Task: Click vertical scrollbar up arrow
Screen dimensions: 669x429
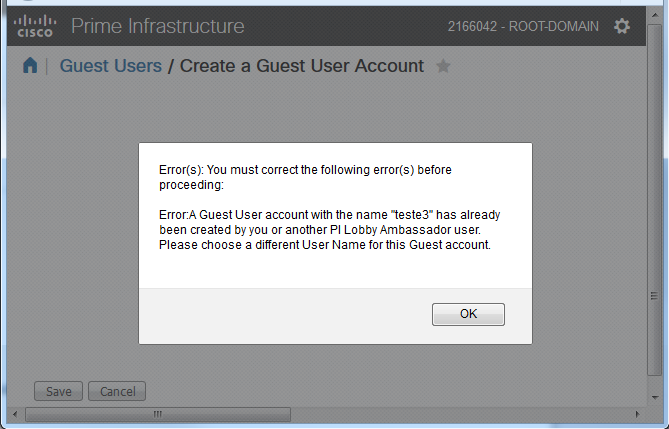Action: (x=654, y=15)
